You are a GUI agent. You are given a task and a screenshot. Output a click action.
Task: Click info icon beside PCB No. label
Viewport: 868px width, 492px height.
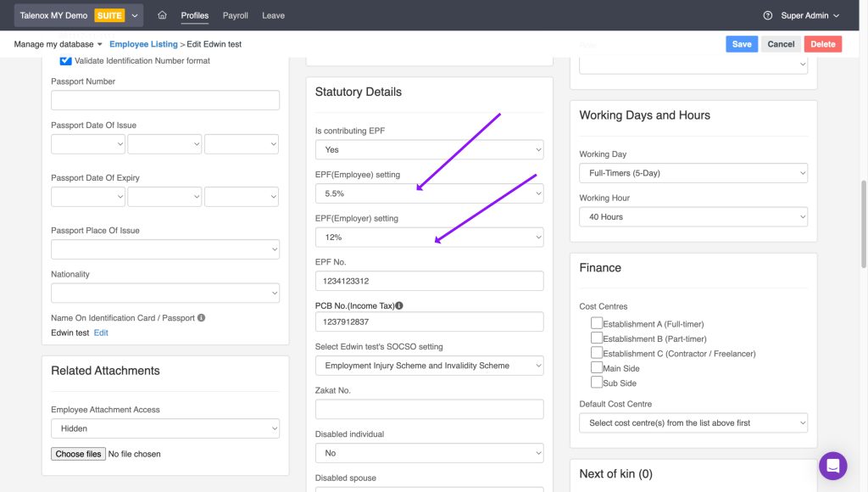coord(399,305)
